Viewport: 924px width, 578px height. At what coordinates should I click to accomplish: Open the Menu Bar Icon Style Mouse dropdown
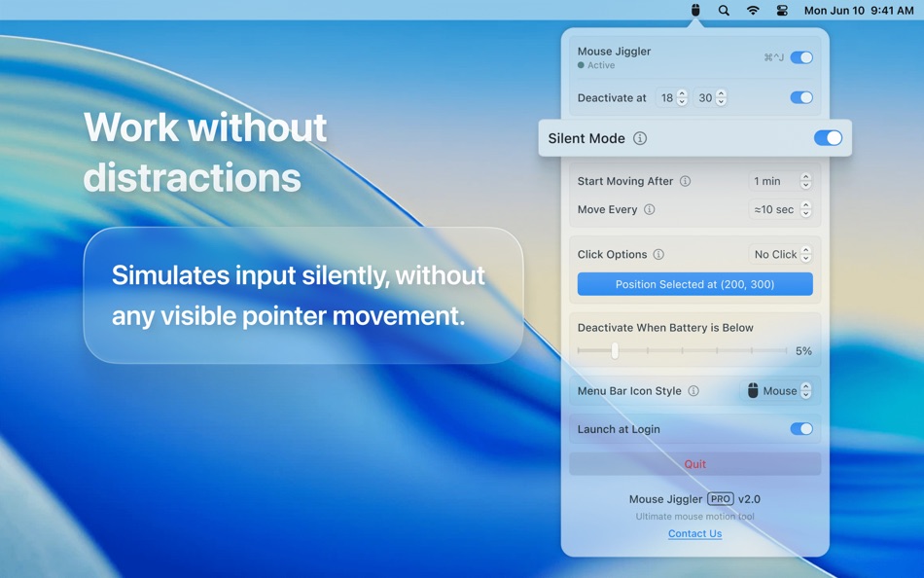pos(777,391)
